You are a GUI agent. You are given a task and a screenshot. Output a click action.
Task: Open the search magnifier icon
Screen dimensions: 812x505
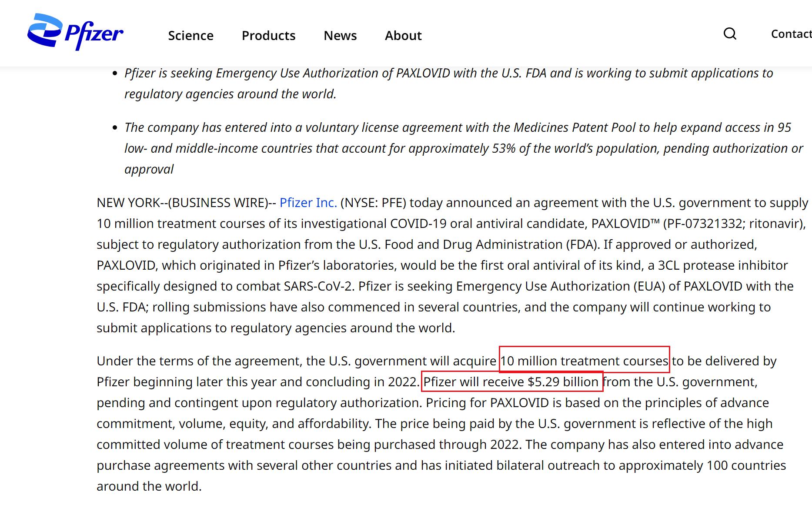pos(730,34)
